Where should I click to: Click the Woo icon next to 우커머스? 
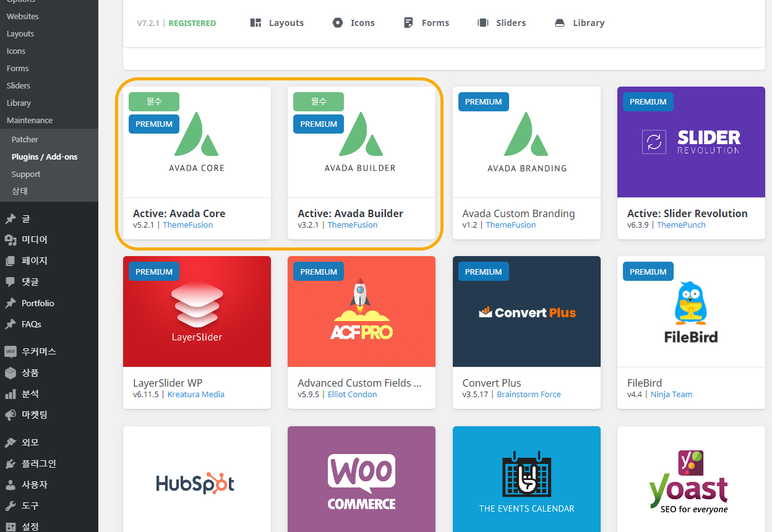(x=11, y=351)
